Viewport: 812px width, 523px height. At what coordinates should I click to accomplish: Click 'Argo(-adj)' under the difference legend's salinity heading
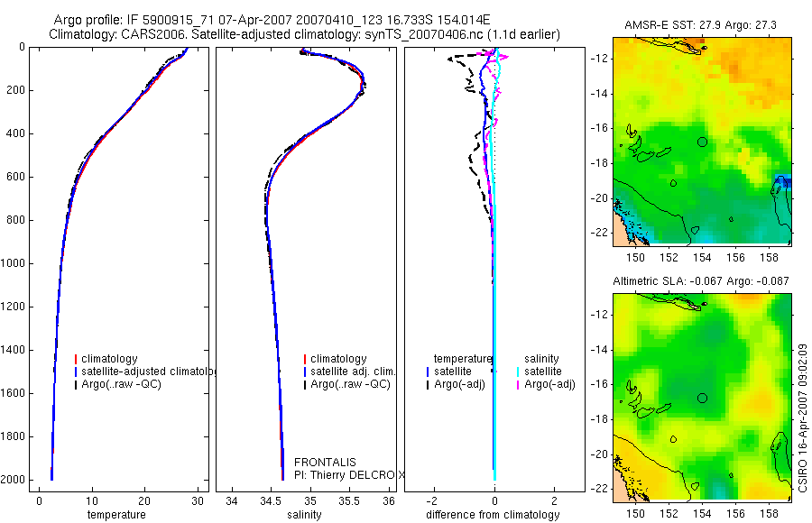[x=550, y=385]
